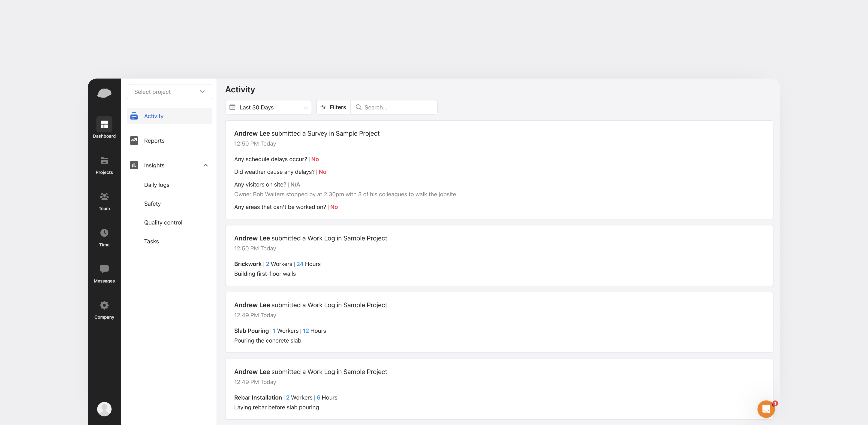868x425 pixels.
Task: Open Tasks under Insights
Action: pos(151,241)
